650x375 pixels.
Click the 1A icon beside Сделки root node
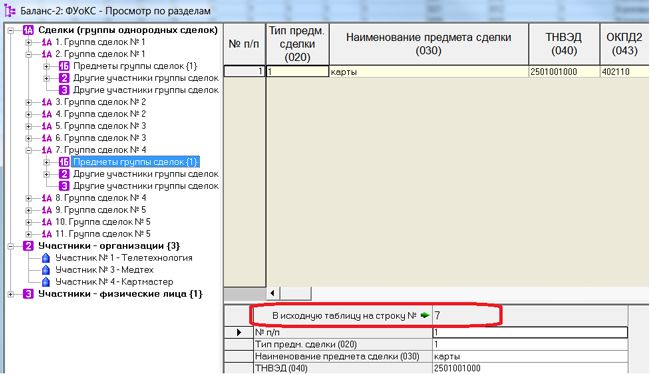click(28, 30)
